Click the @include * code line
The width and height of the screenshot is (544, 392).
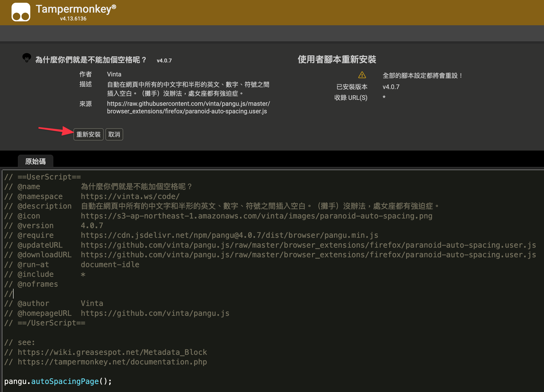click(45, 274)
